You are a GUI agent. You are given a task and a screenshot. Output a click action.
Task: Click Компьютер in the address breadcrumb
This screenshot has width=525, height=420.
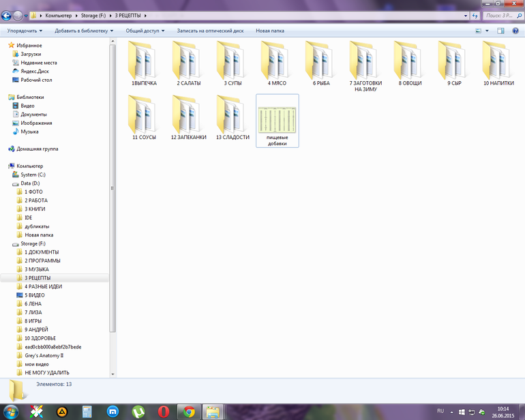click(58, 16)
